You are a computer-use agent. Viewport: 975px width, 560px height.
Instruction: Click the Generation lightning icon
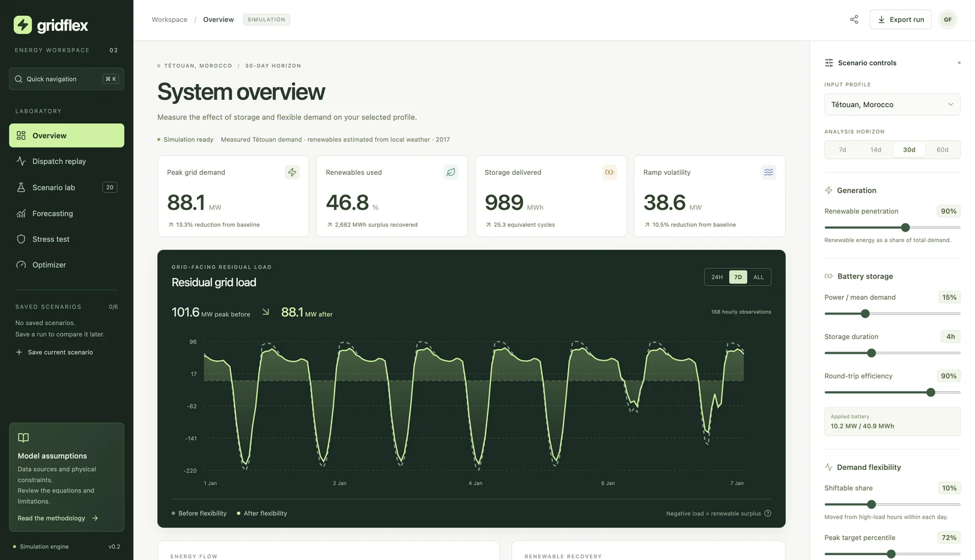pos(829,190)
